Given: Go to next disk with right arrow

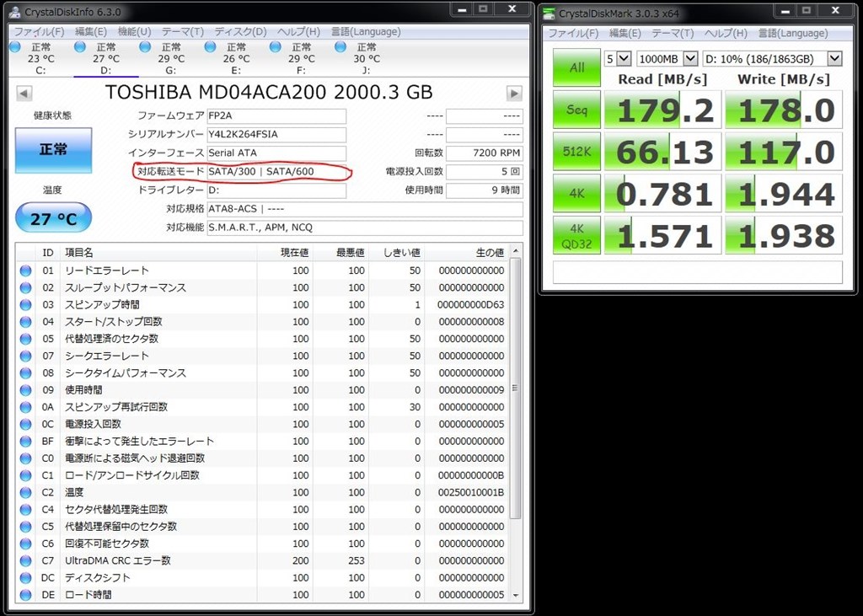Looking at the screenshot, I should click(x=514, y=93).
